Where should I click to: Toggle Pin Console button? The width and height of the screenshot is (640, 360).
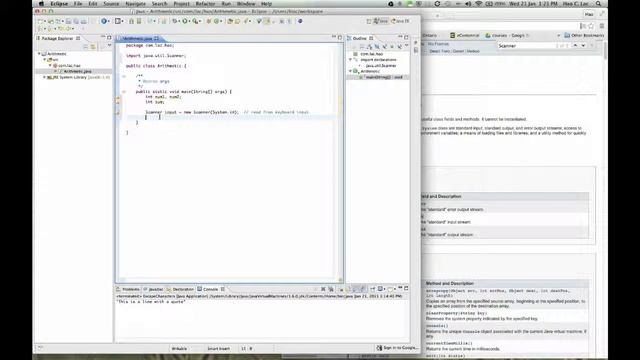(x=373, y=289)
